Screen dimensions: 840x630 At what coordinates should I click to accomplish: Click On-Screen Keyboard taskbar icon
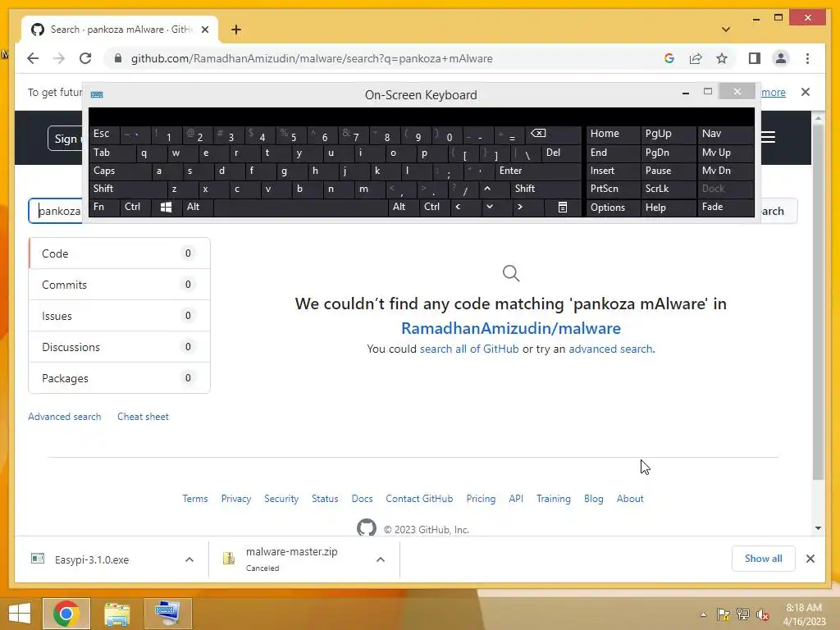167,614
